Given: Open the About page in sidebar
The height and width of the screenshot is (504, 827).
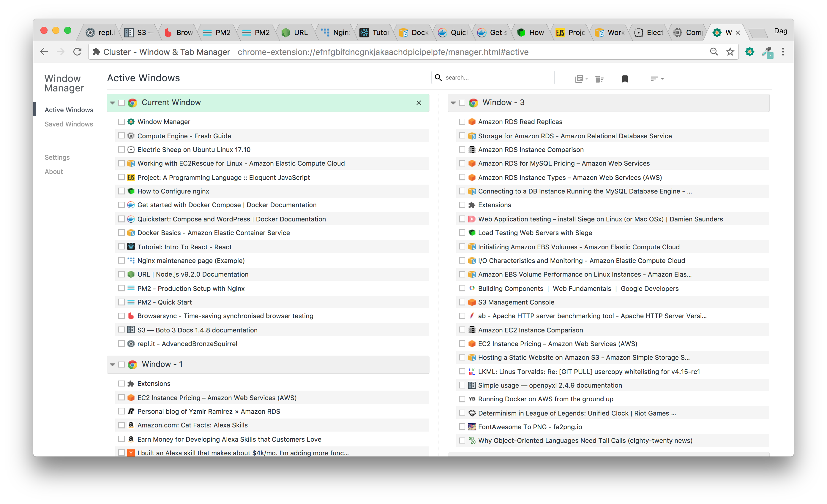Looking at the screenshot, I should [54, 172].
